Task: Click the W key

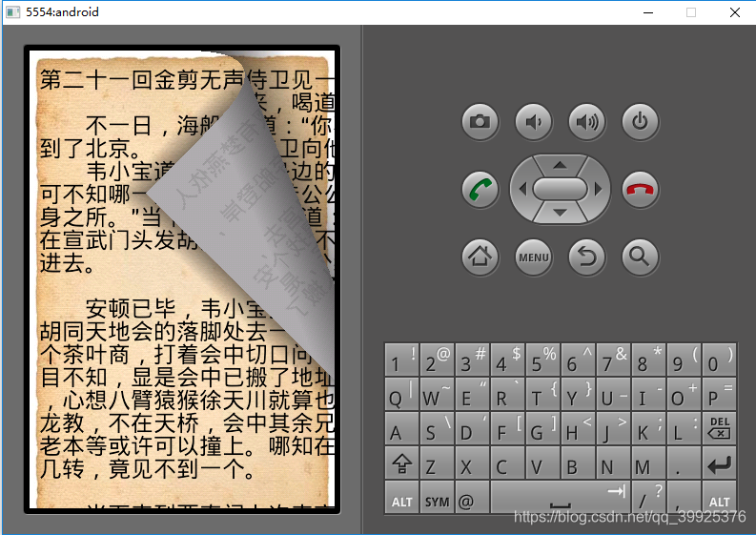Action: (437, 394)
